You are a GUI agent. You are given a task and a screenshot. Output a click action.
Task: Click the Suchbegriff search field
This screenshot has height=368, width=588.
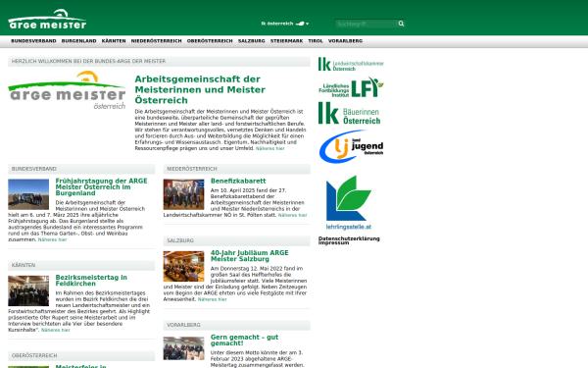tap(366, 24)
